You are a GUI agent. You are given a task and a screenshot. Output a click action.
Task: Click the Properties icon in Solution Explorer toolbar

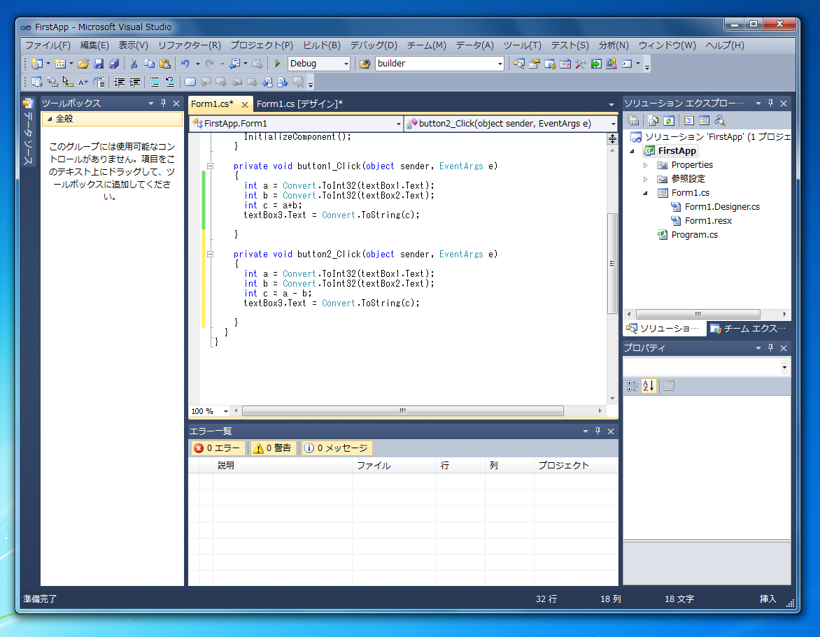tap(633, 121)
